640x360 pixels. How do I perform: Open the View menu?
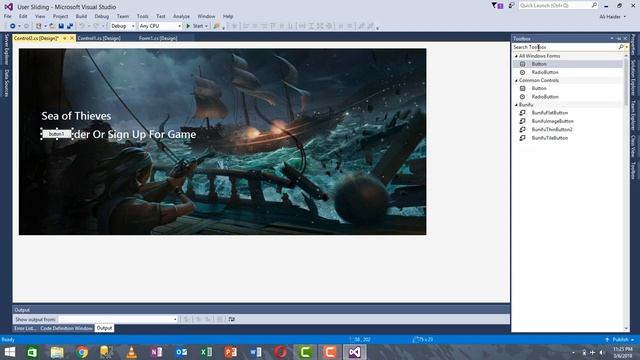(40, 16)
